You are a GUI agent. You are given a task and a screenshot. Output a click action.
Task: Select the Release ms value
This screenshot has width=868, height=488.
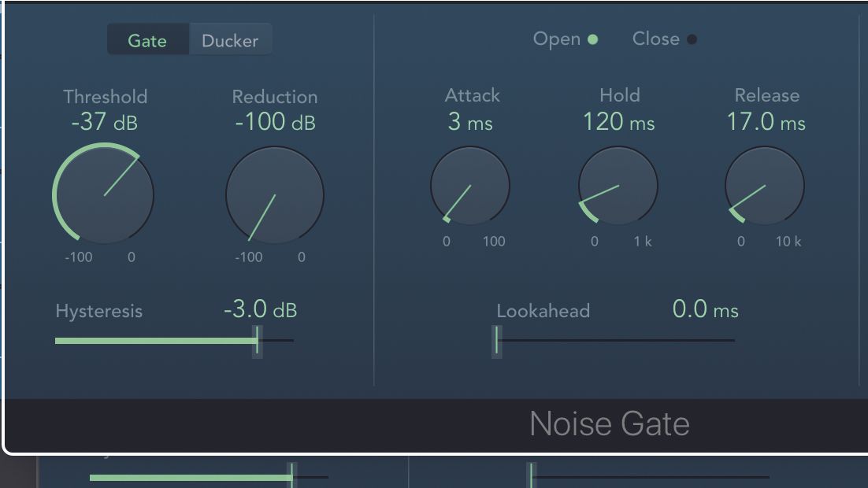click(x=766, y=122)
